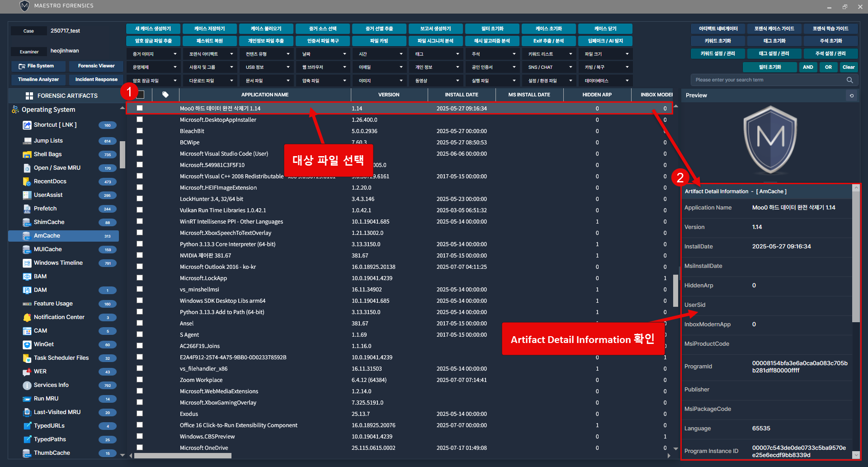Image resolution: width=868 pixels, height=467 pixels.
Task: Click the Preview panel refresh icon
Action: coord(852,95)
